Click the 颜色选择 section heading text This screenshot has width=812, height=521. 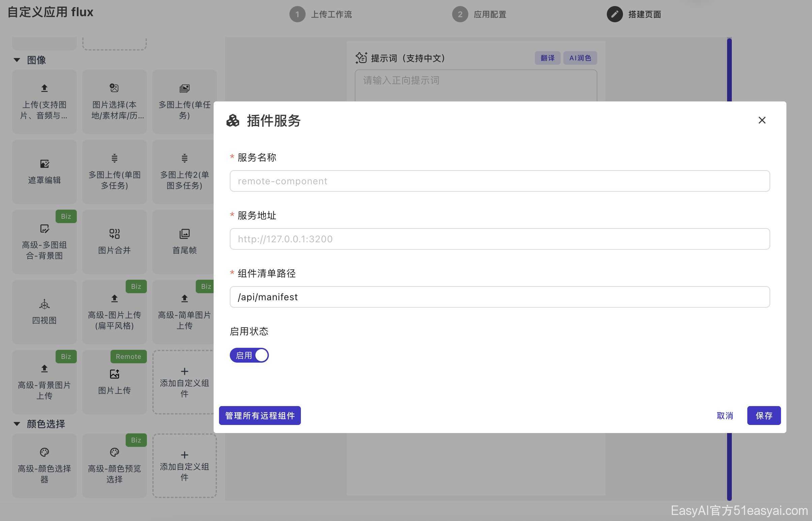46,424
